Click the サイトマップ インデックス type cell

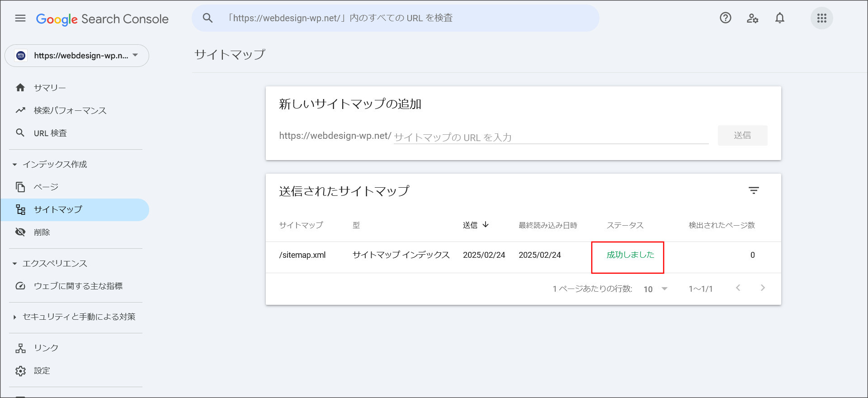coord(401,255)
